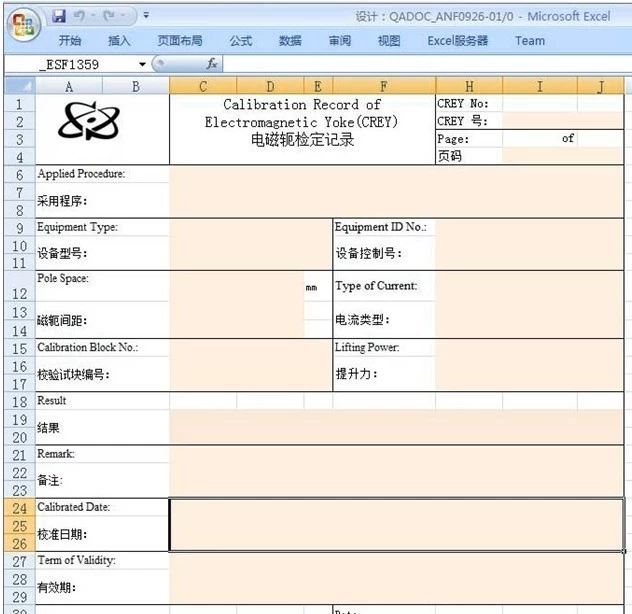Switch to the 插入 ribbon tab
The height and width of the screenshot is (614, 632).
tap(119, 41)
